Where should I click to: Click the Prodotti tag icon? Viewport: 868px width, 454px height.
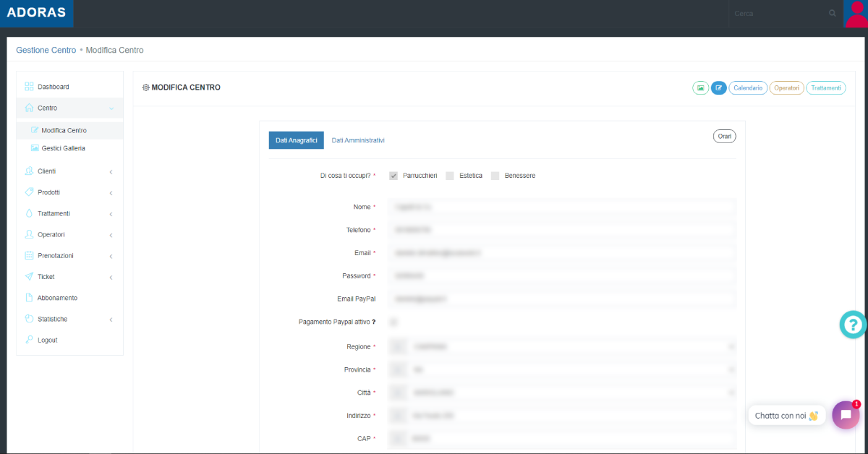pyautogui.click(x=29, y=192)
